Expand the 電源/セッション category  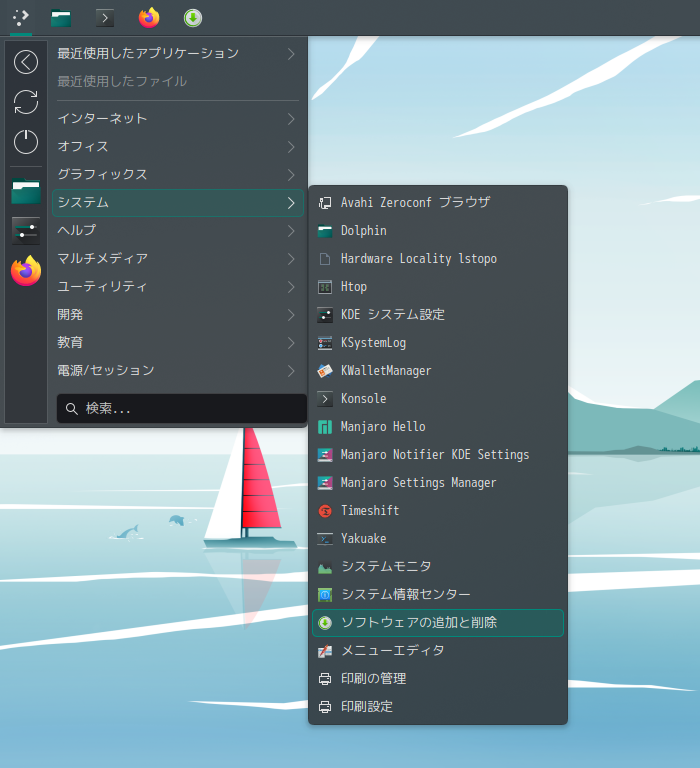(178, 371)
